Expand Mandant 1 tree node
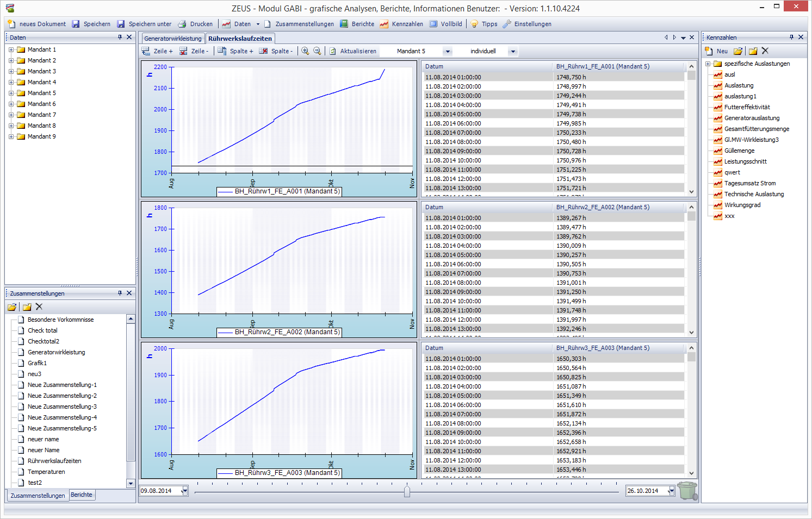Screen dimensions: 812x519 (11, 49)
